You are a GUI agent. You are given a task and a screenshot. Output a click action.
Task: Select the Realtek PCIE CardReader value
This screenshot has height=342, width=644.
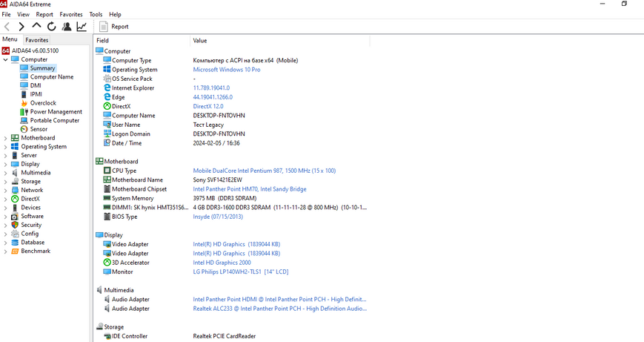pyautogui.click(x=225, y=336)
